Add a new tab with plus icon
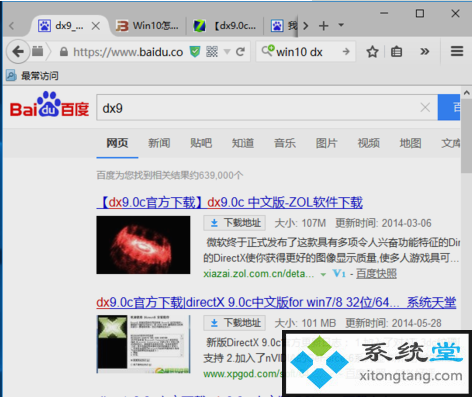 click(x=323, y=26)
